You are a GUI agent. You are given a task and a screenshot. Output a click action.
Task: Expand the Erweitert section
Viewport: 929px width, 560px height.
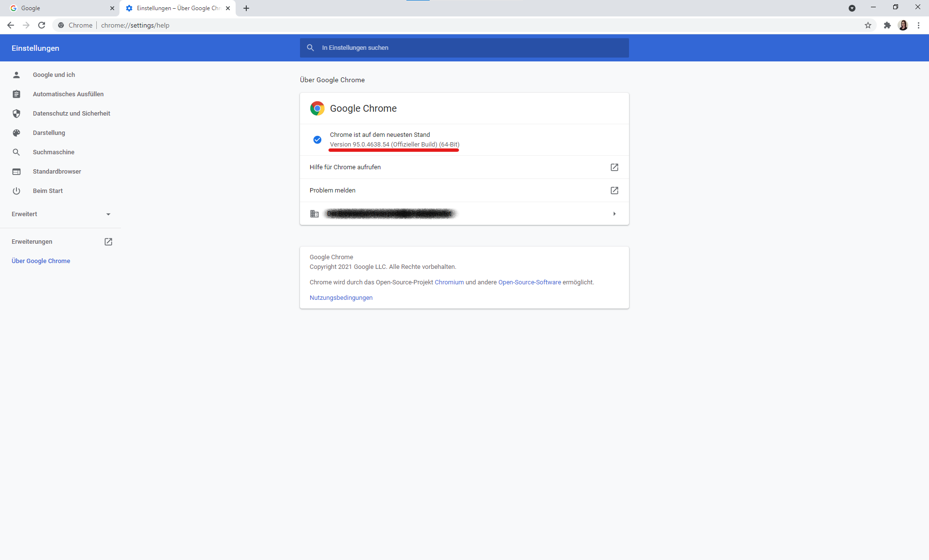[61, 214]
